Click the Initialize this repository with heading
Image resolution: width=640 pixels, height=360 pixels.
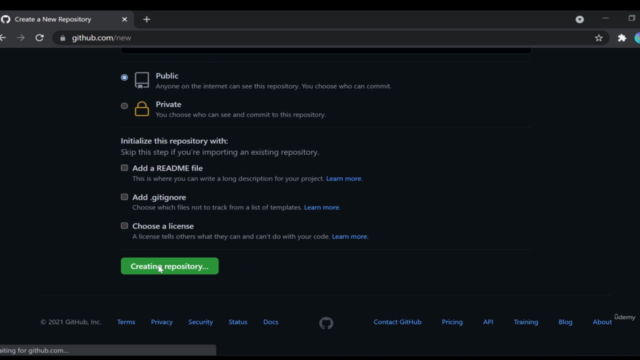[174, 141]
